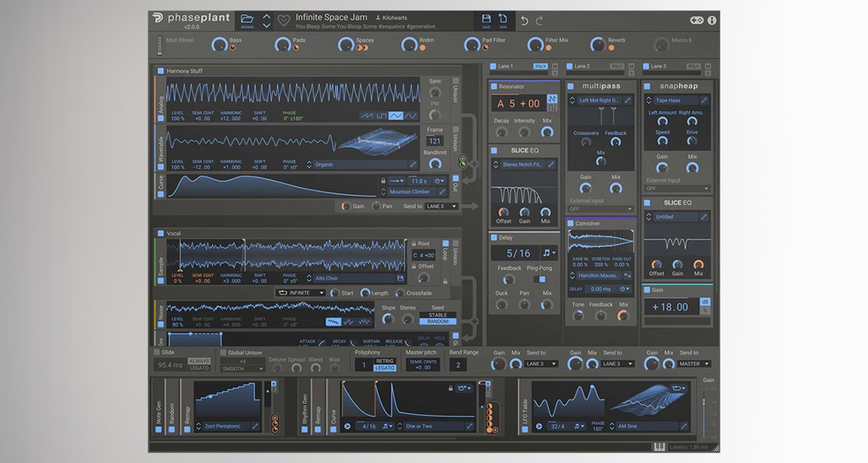868x463 pixels.
Task: Open the snapheap External Input OFF dropdown
Action: 677,188
